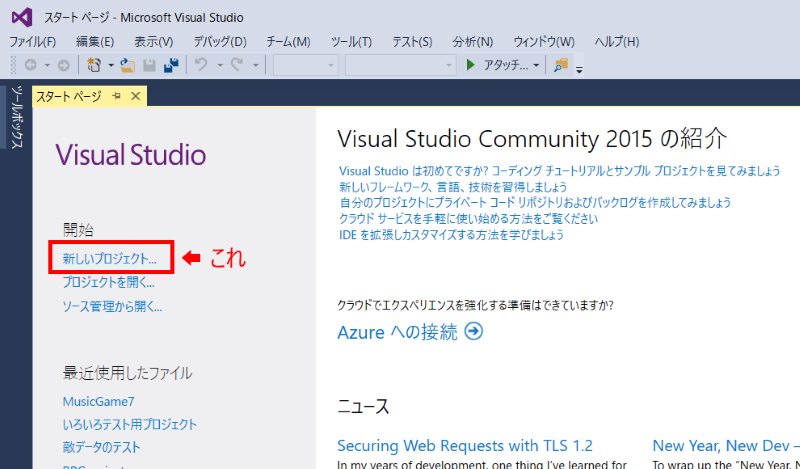
Task: Open the Visual Studio は初めてですか tutorial link
Action: (x=560, y=171)
